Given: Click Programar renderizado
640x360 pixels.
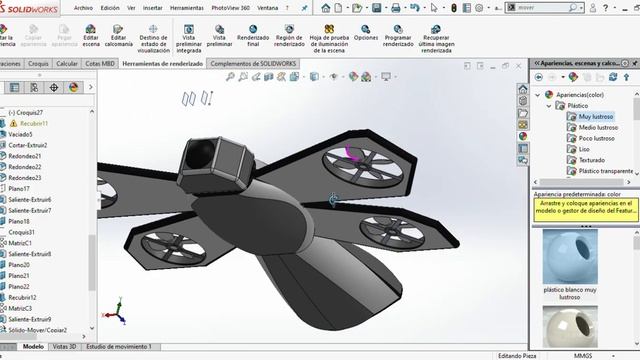Looking at the screenshot, I should pyautogui.click(x=398, y=35).
